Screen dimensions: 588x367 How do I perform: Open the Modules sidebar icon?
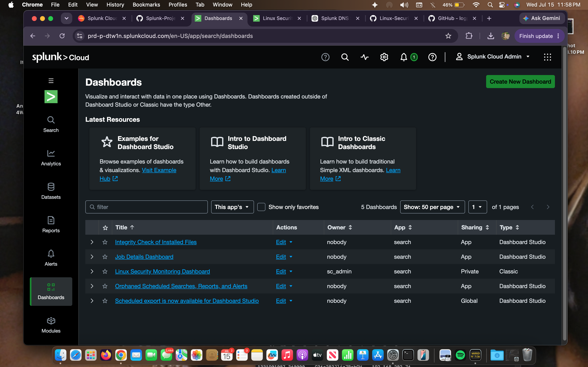click(x=51, y=325)
